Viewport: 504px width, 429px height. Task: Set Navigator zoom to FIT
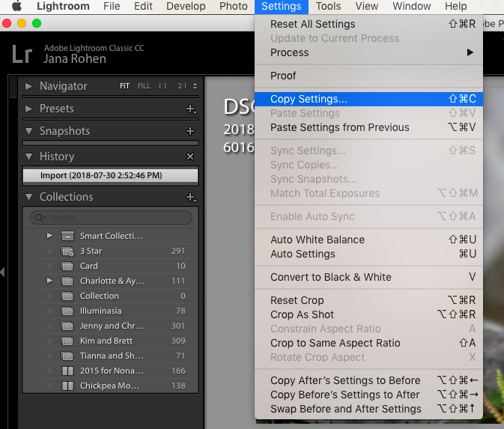coord(125,86)
